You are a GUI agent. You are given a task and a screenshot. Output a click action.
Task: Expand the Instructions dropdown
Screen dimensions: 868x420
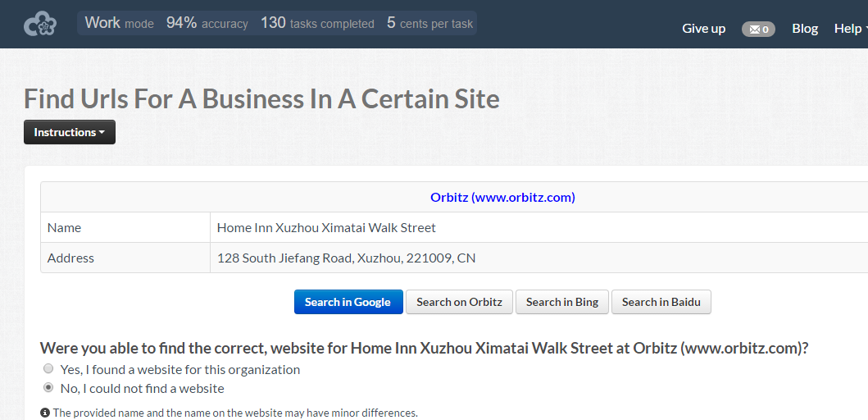70,132
